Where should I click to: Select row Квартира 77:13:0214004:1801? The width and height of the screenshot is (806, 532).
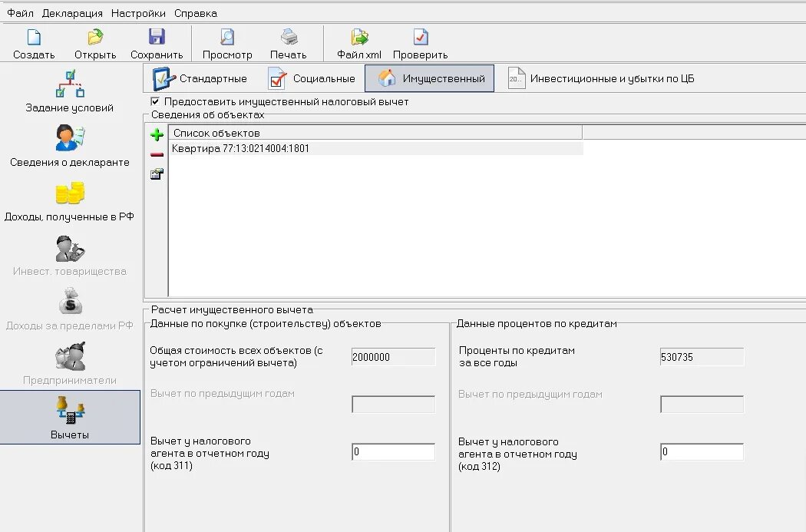pos(376,149)
